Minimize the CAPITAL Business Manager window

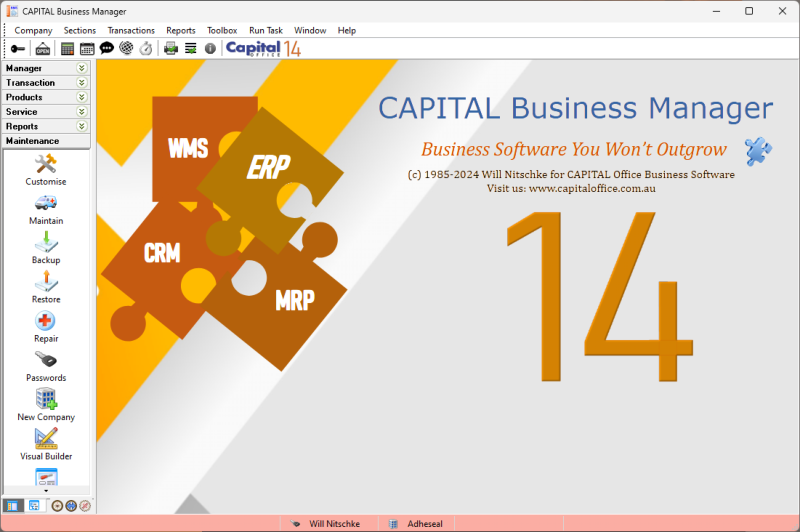click(716, 11)
